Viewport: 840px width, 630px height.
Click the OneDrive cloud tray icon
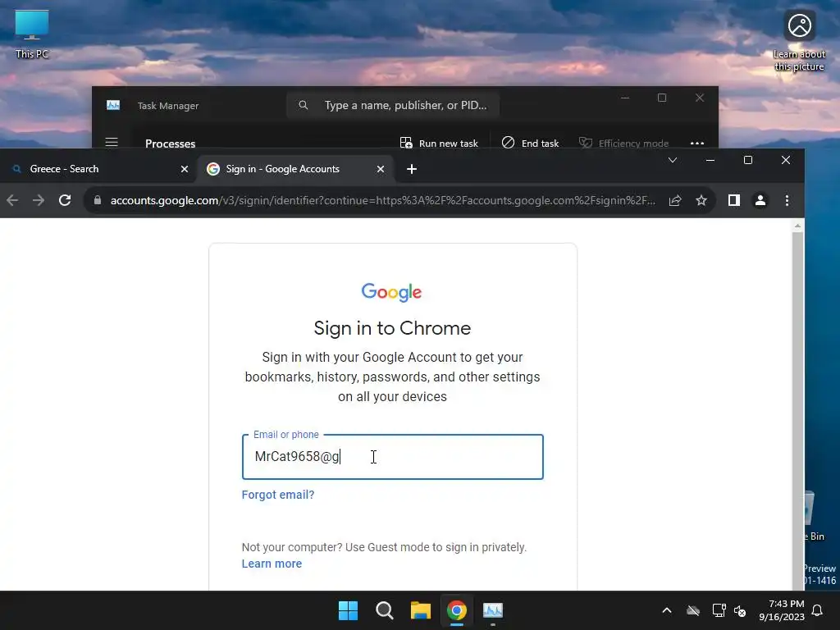click(693, 610)
